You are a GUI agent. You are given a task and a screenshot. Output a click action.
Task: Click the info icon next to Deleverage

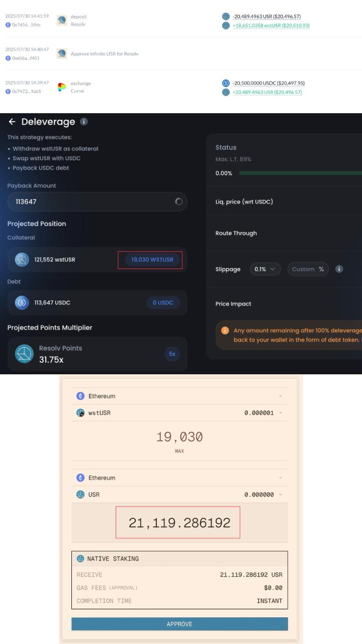[x=84, y=122]
